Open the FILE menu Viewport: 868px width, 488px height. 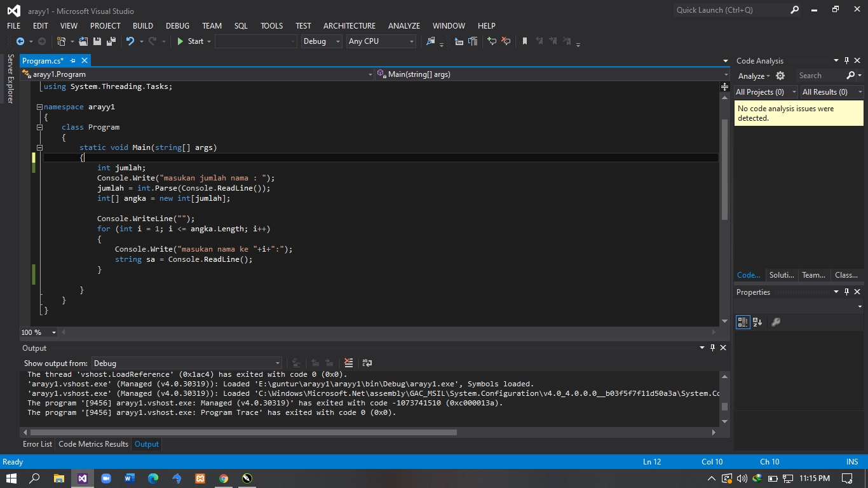tap(14, 26)
